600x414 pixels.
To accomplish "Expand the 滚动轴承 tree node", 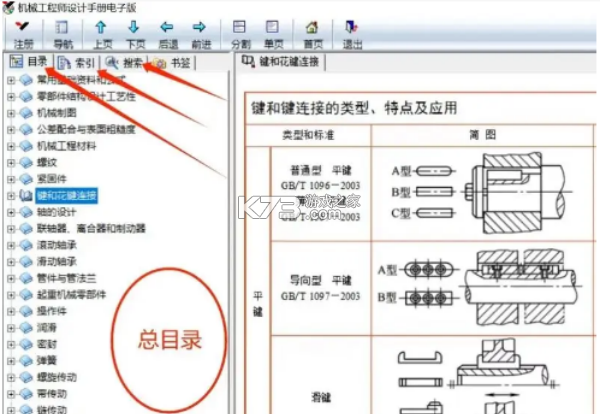I will [11, 245].
